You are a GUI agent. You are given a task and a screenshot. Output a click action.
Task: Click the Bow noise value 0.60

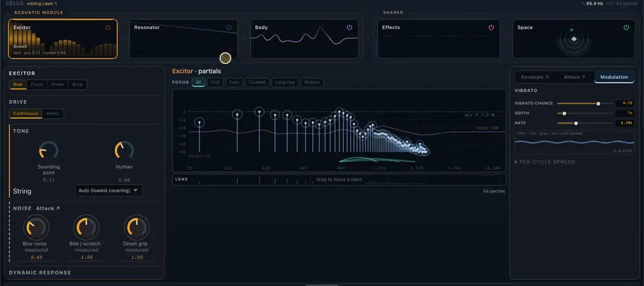pyautogui.click(x=36, y=258)
